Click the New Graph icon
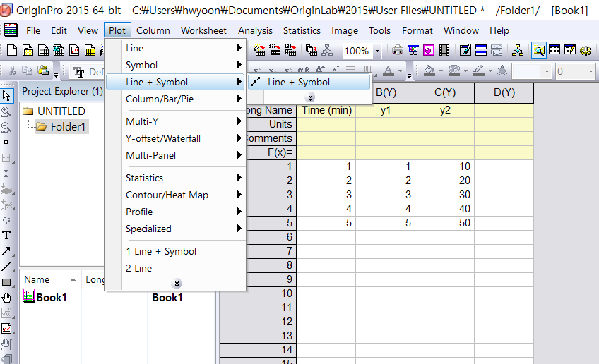 [74, 50]
